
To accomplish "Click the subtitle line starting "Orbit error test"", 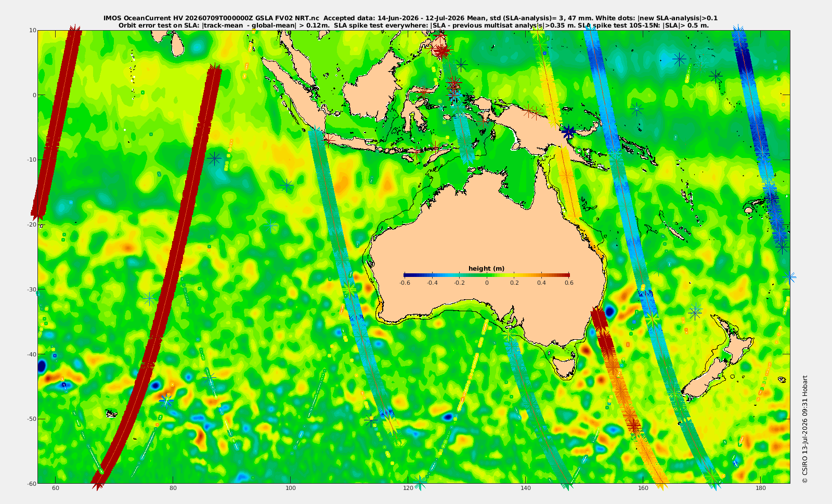I will [413, 25].
